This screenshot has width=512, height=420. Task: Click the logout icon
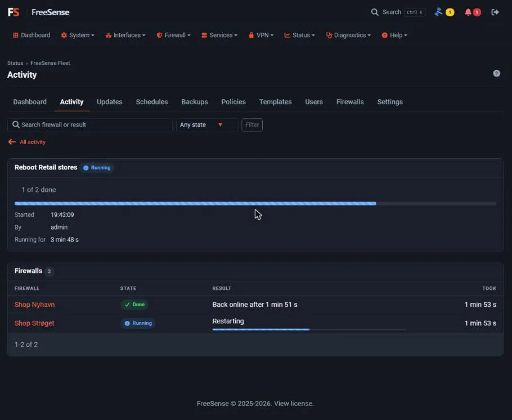[x=495, y=12]
